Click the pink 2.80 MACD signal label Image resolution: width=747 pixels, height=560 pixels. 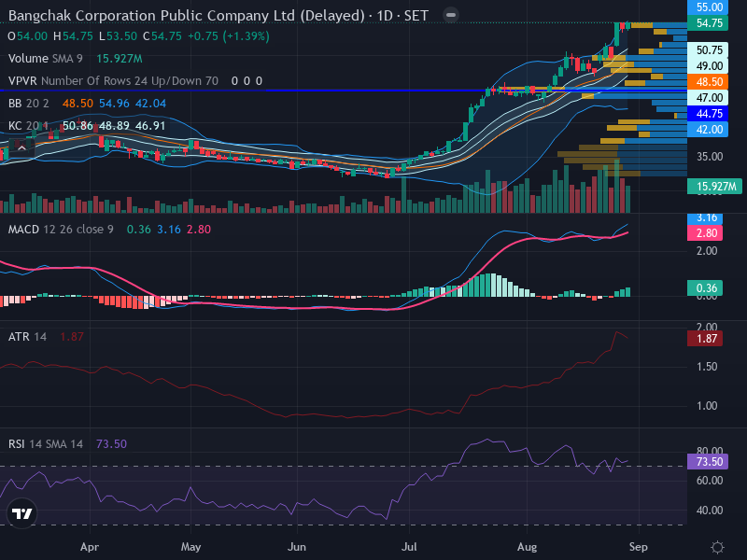pyautogui.click(x=705, y=232)
